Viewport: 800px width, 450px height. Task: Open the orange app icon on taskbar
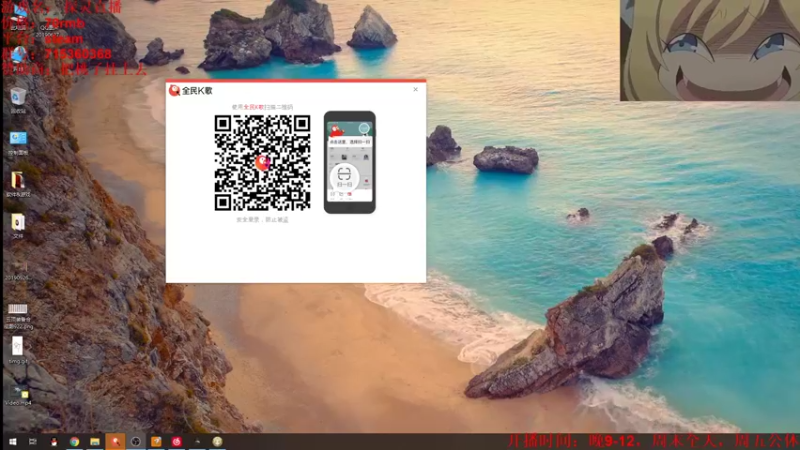(x=156, y=442)
